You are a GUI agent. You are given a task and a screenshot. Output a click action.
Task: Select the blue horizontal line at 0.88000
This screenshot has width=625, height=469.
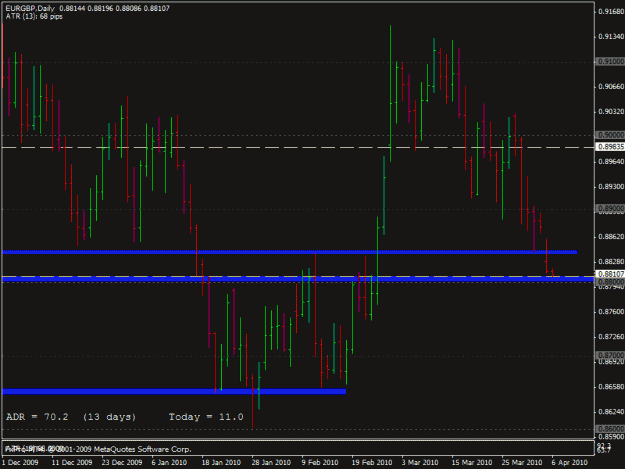[298, 280]
